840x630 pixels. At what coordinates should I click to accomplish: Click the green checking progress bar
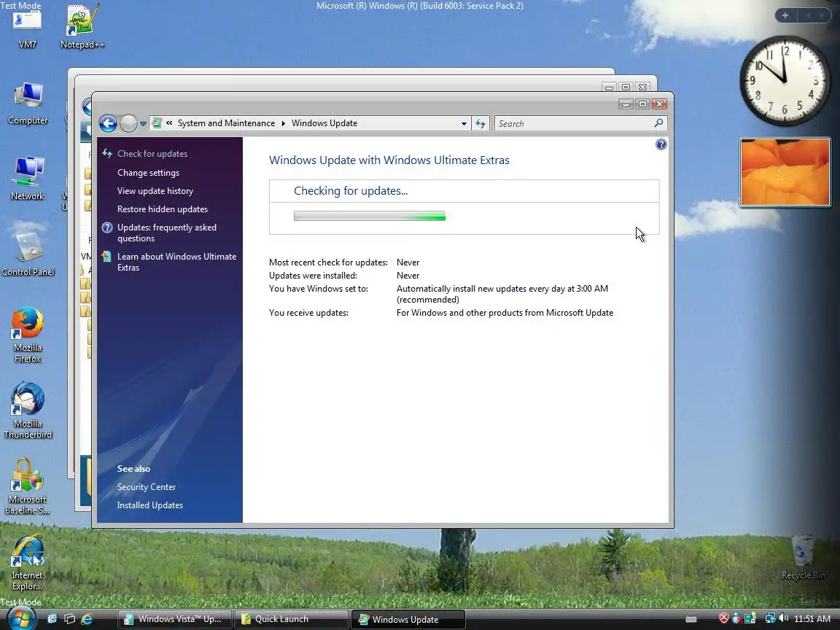point(370,217)
